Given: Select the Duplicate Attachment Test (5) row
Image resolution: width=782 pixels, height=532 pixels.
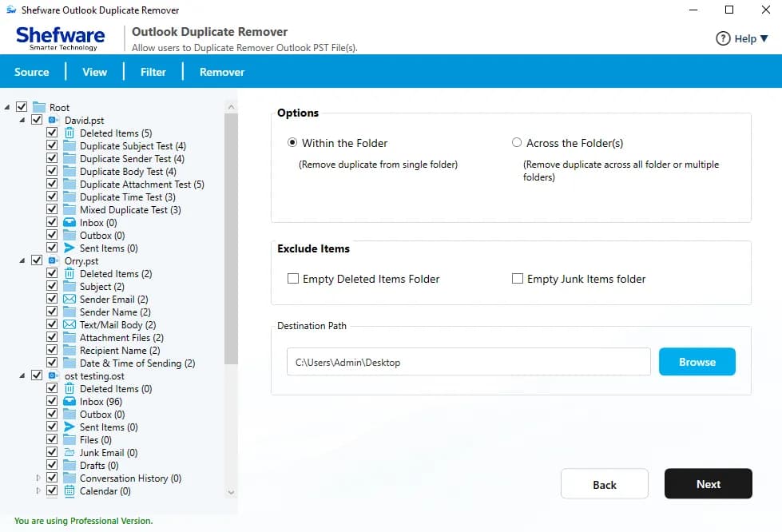Looking at the screenshot, I should click(x=141, y=184).
